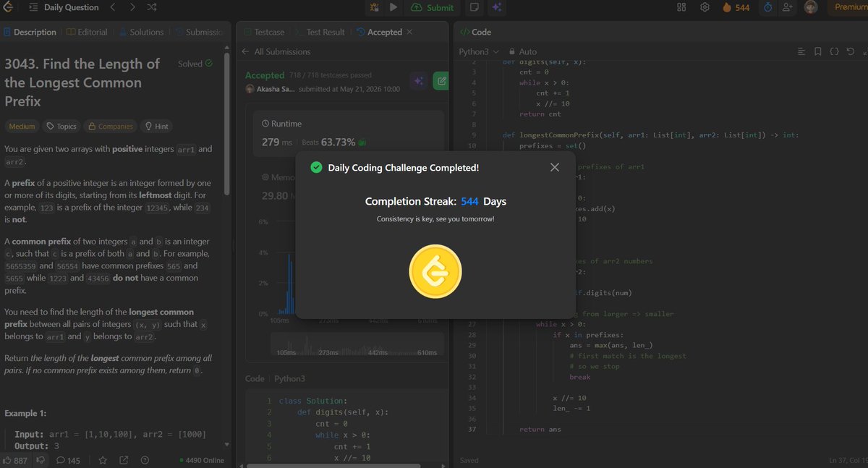868x468 pixels.
Task: Show the Companies tag
Action: [110, 126]
